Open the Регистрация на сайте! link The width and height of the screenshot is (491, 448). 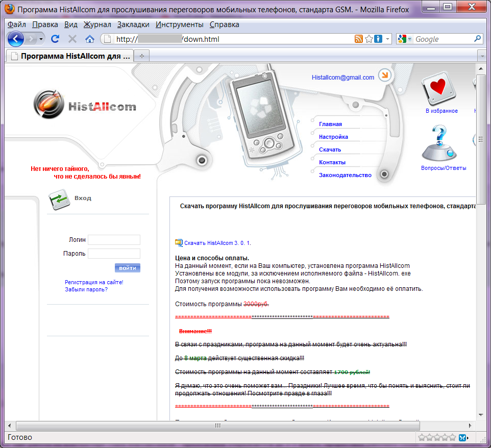94,282
